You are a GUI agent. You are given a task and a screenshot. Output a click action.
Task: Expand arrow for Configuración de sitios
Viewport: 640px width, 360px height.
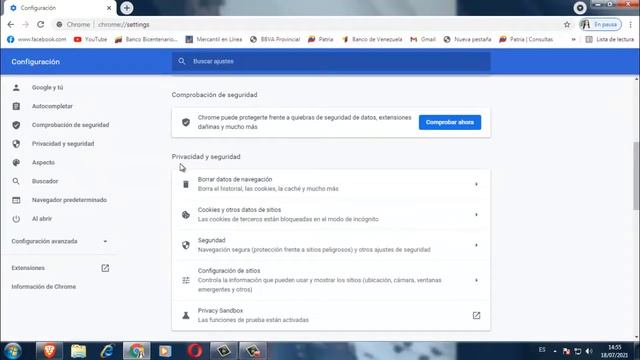click(476, 280)
